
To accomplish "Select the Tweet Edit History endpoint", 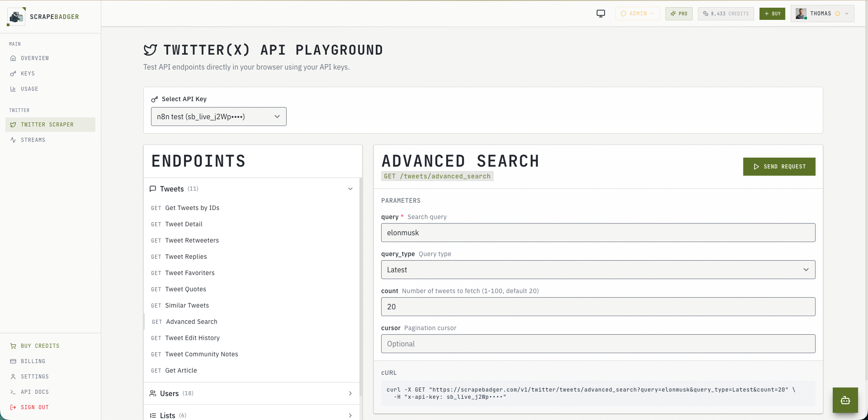I will [192, 338].
